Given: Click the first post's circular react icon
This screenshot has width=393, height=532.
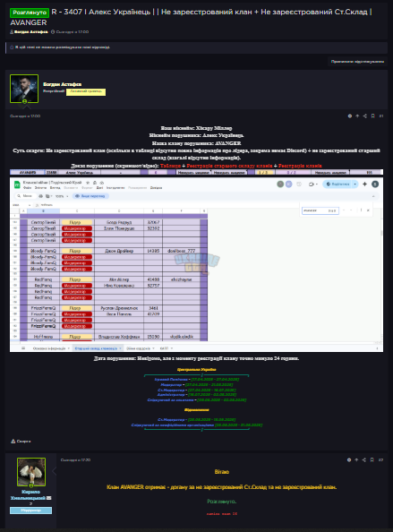Looking at the screenshot, I should 350,116.
